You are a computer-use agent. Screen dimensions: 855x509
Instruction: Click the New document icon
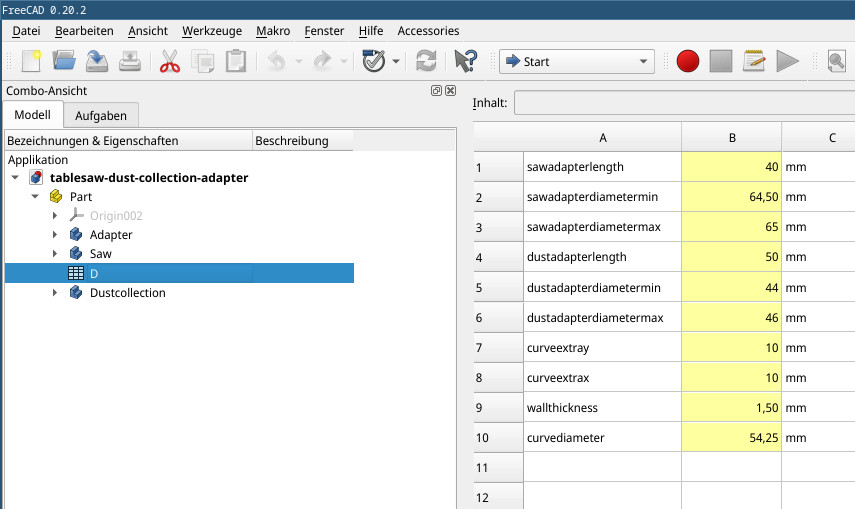pyautogui.click(x=30, y=61)
